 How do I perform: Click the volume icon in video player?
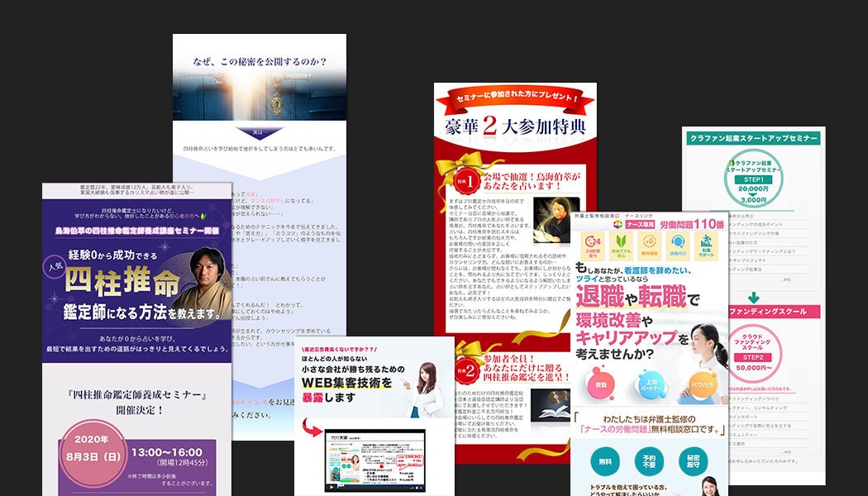pyautogui.click(x=413, y=488)
